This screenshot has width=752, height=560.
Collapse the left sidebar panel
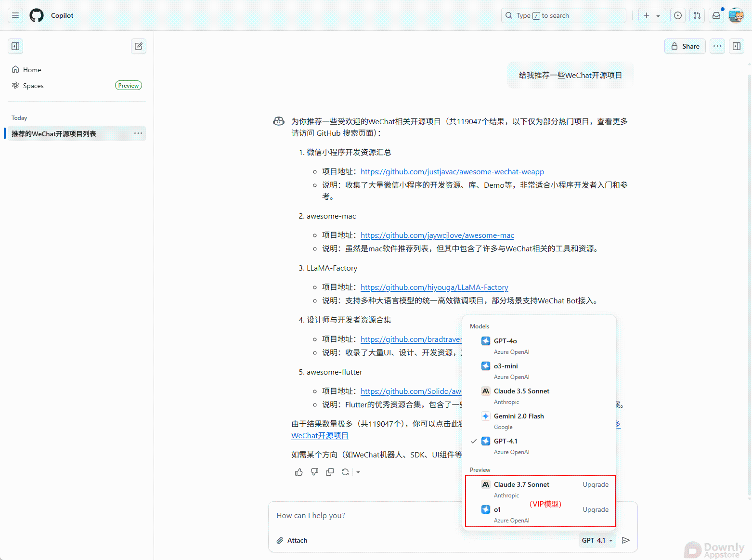[x=15, y=46]
